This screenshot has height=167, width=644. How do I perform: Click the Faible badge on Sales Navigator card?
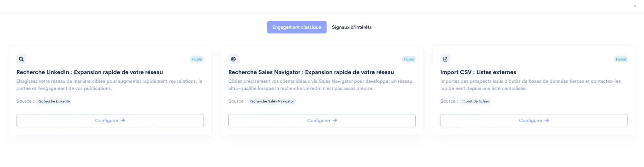tap(409, 59)
